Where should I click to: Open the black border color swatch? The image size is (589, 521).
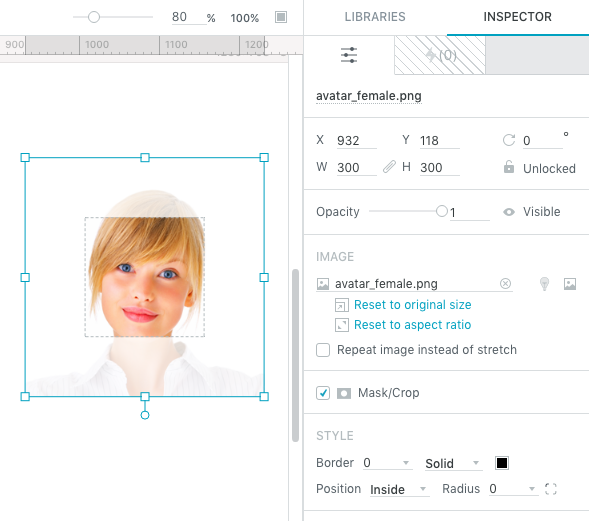502,463
